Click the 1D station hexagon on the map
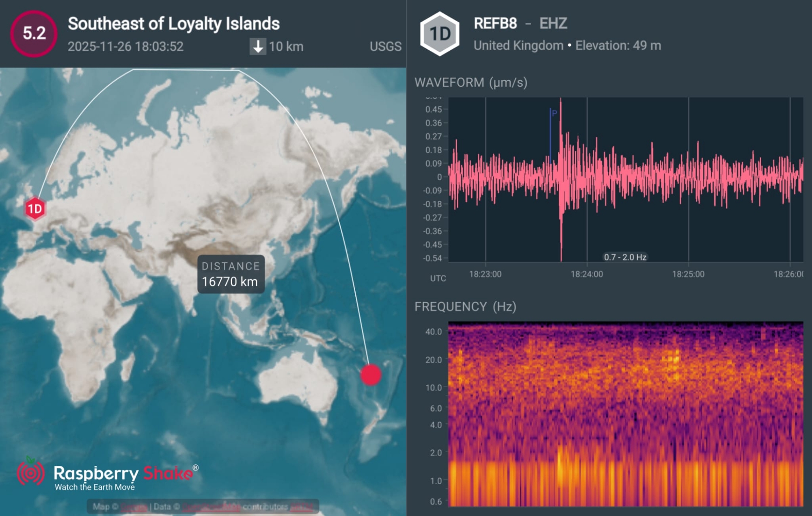The width and height of the screenshot is (812, 516). (35, 209)
